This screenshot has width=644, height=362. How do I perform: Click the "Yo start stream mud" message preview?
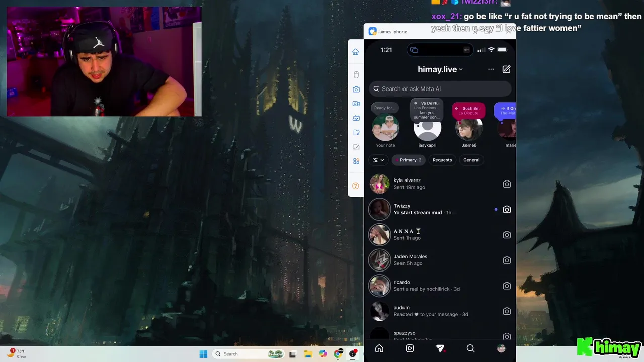(x=418, y=213)
